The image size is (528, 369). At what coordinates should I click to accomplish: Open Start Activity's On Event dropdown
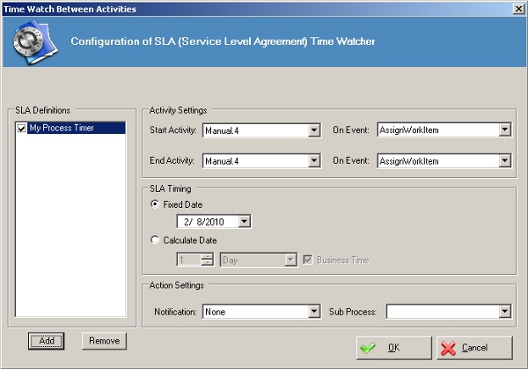coord(505,130)
